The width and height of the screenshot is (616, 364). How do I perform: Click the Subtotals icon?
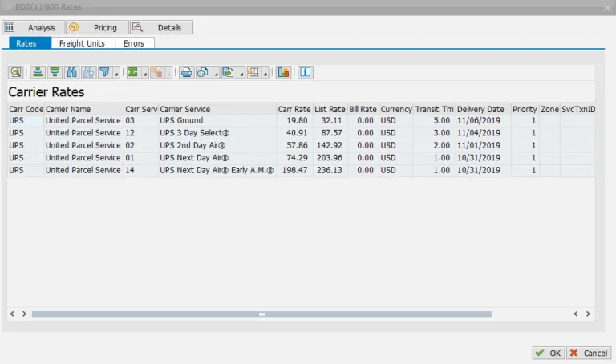point(157,72)
